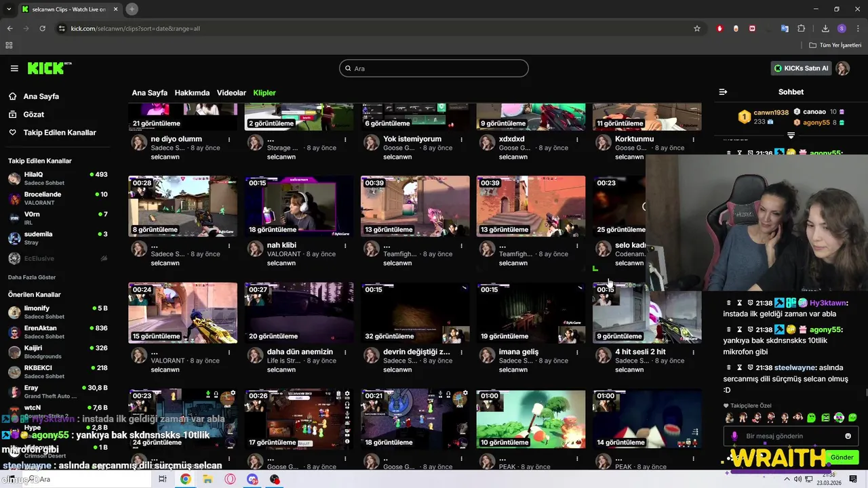Collapse the chat panel with arrow icon
The width and height of the screenshot is (868, 488).
pyautogui.click(x=723, y=91)
